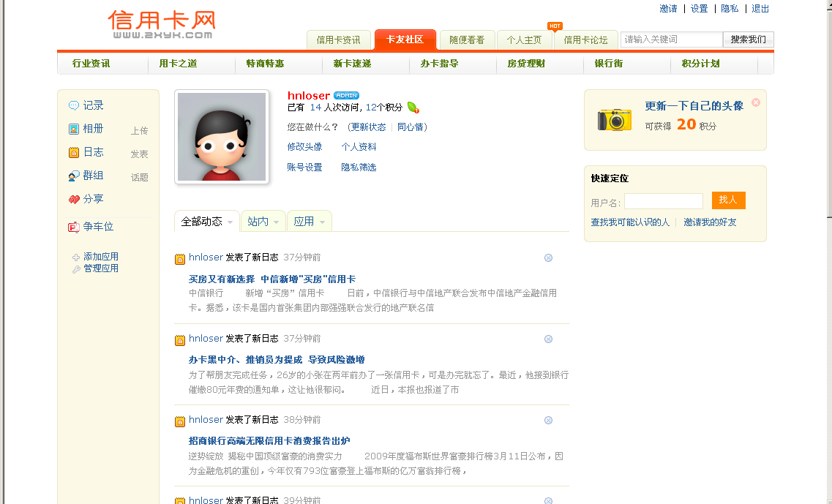Viewport: 832px width, 504px height.
Task: Click the 更新状态 link
Action: tap(369, 127)
